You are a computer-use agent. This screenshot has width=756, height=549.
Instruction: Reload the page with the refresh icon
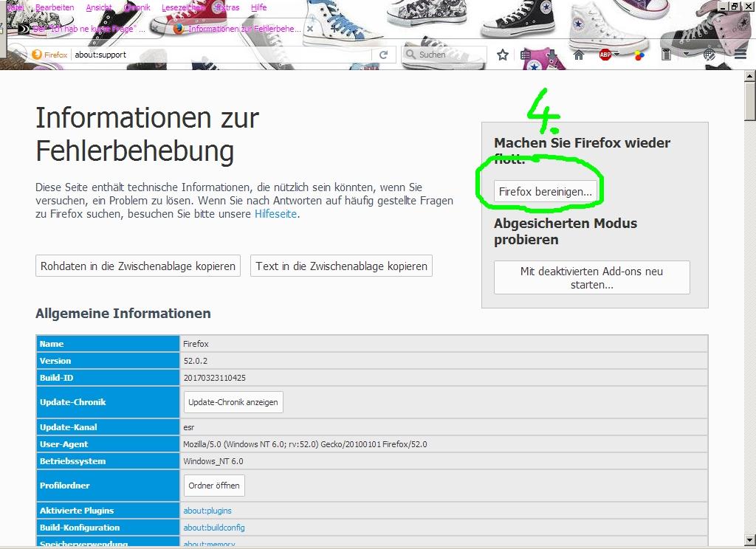383,55
